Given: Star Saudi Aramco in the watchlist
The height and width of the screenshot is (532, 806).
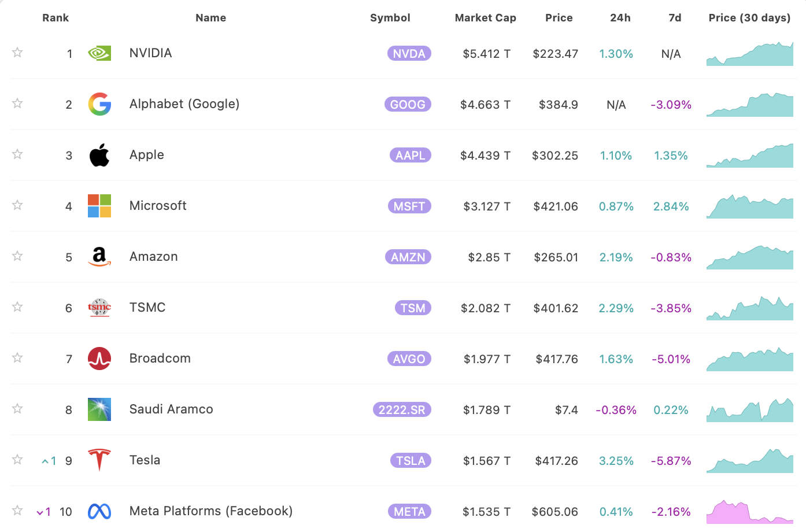Looking at the screenshot, I should [x=17, y=409].
